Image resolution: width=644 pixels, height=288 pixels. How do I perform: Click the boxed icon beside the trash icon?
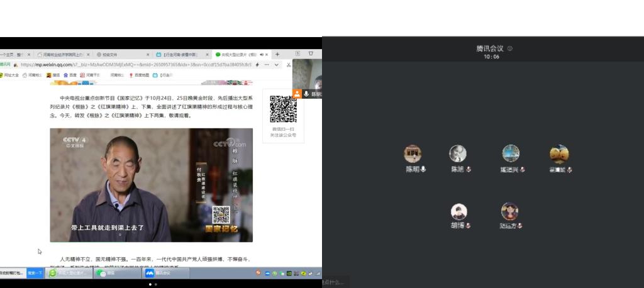[x=297, y=53]
